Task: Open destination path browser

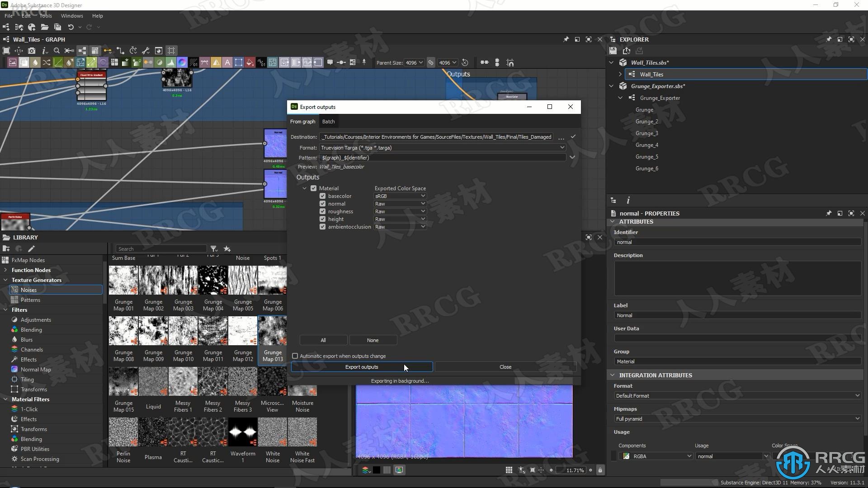Action: pyautogui.click(x=561, y=137)
